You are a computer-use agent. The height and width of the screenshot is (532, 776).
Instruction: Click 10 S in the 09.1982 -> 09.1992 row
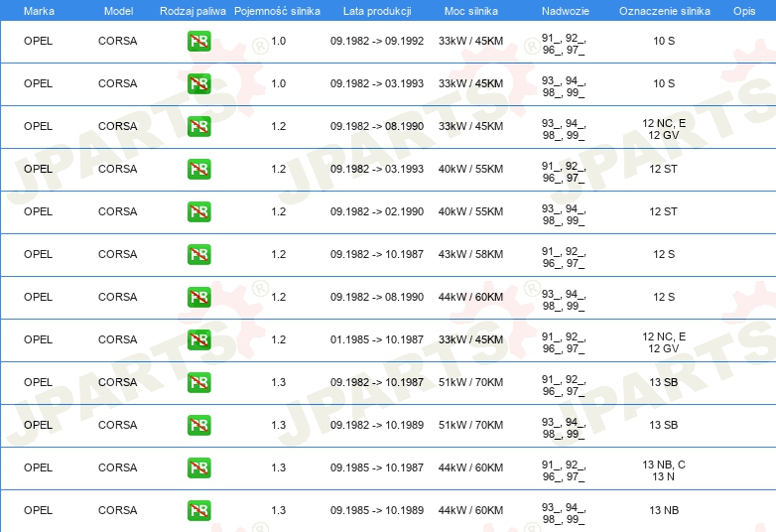(x=664, y=41)
